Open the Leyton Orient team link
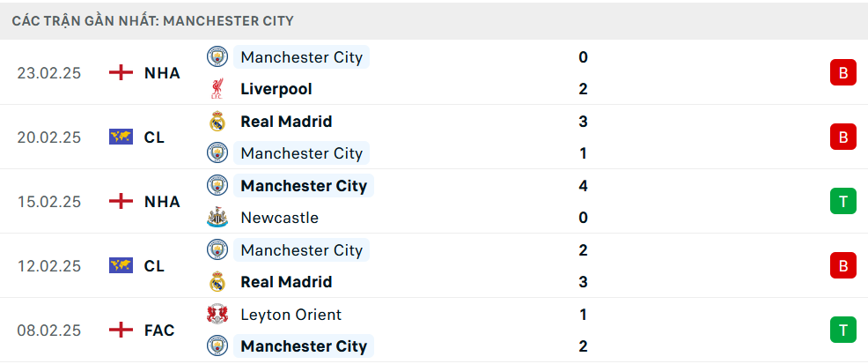 pos(291,315)
